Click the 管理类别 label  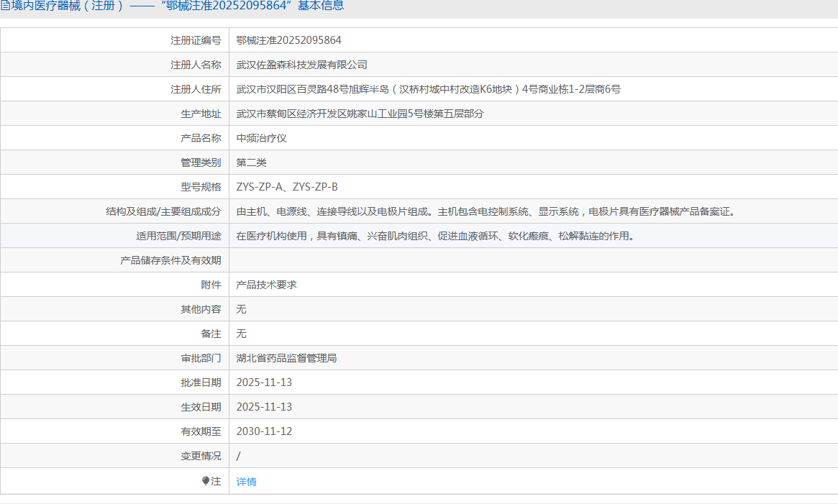tap(201, 162)
